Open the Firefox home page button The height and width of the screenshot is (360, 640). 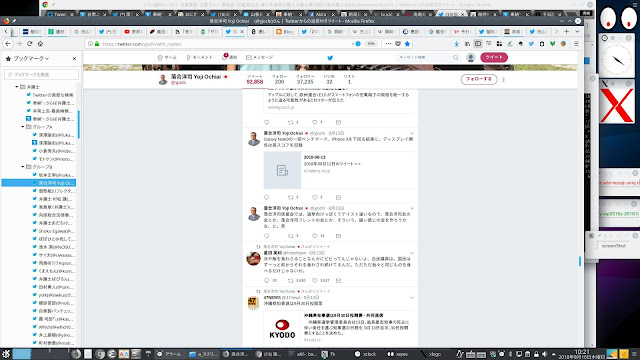point(40,44)
